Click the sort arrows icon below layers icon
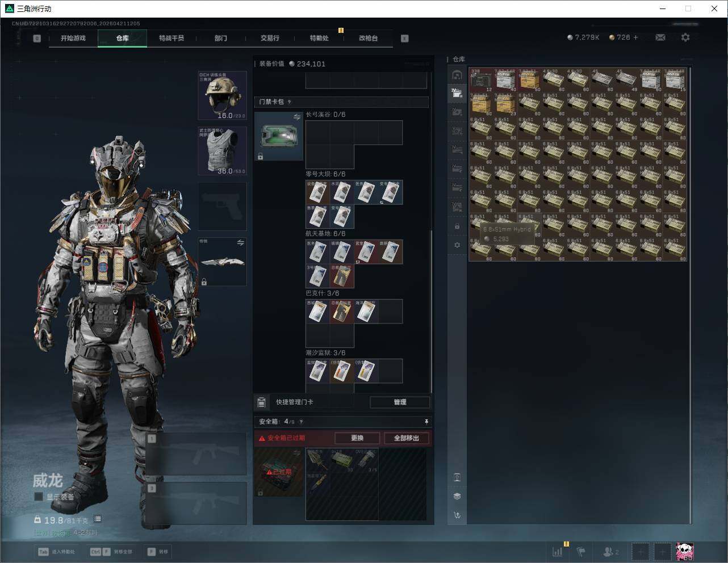 [457, 515]
